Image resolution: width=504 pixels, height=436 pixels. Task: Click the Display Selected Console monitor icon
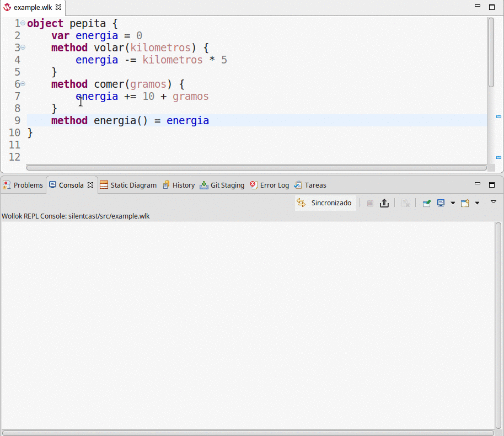[441, 203]
